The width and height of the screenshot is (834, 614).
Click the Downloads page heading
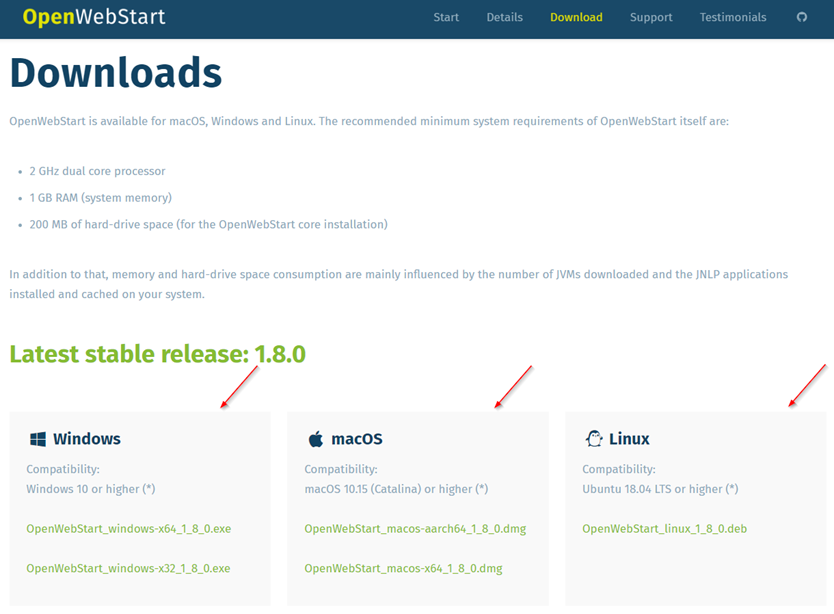click(x=116, y=73)
